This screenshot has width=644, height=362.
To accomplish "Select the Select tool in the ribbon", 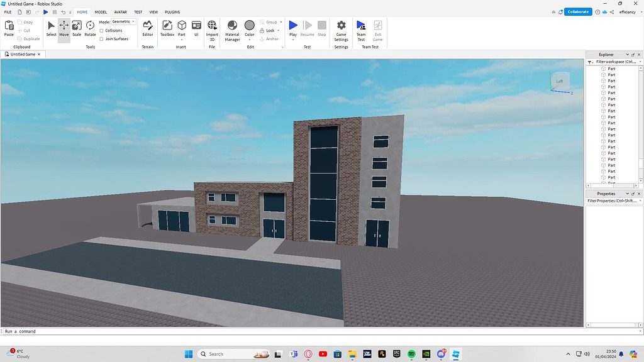I will tap(51, 29).
